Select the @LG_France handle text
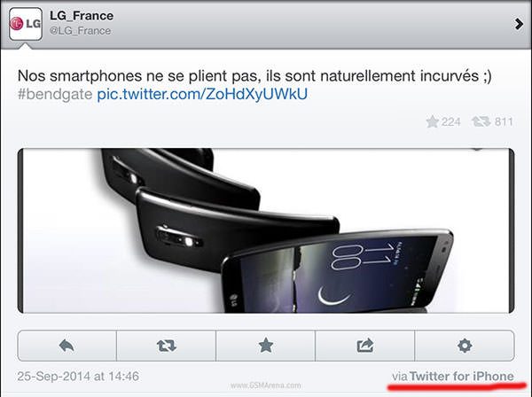 (81, 31)
